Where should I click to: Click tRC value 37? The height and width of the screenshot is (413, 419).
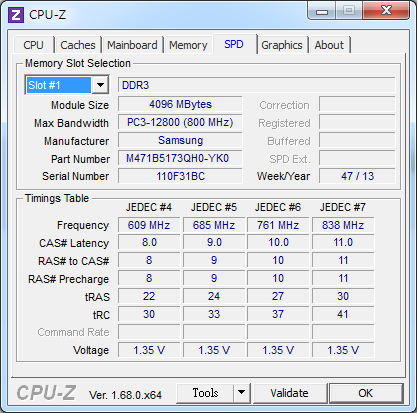tap(278, 314)
